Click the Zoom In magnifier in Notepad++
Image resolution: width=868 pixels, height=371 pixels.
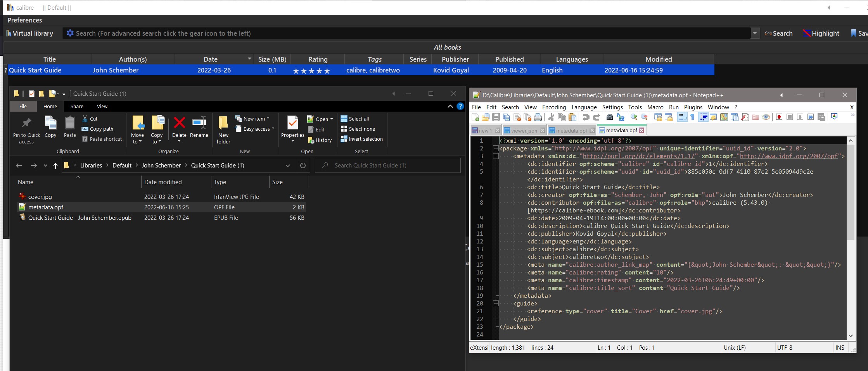click(x=634, y=117)
